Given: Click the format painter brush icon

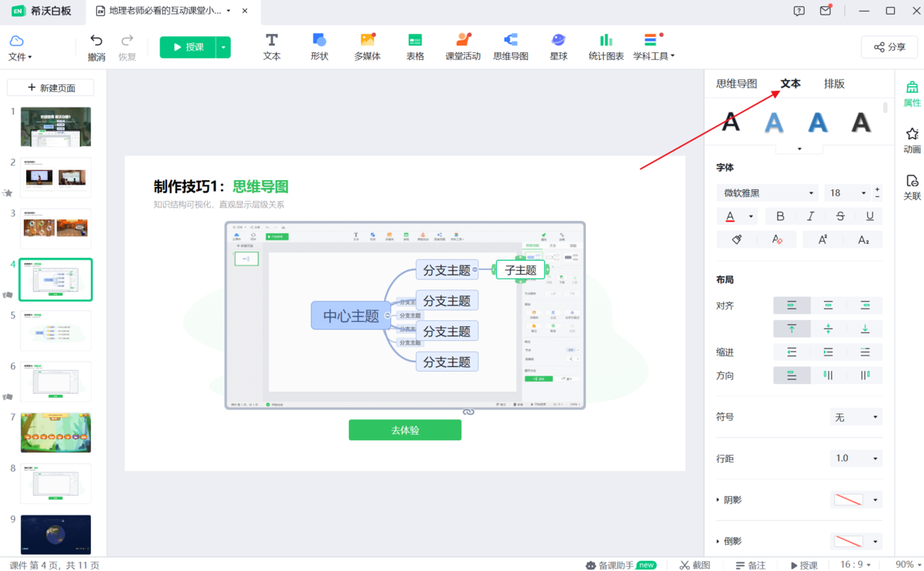Looking at the screenshot, I should (x=737, y=240).
